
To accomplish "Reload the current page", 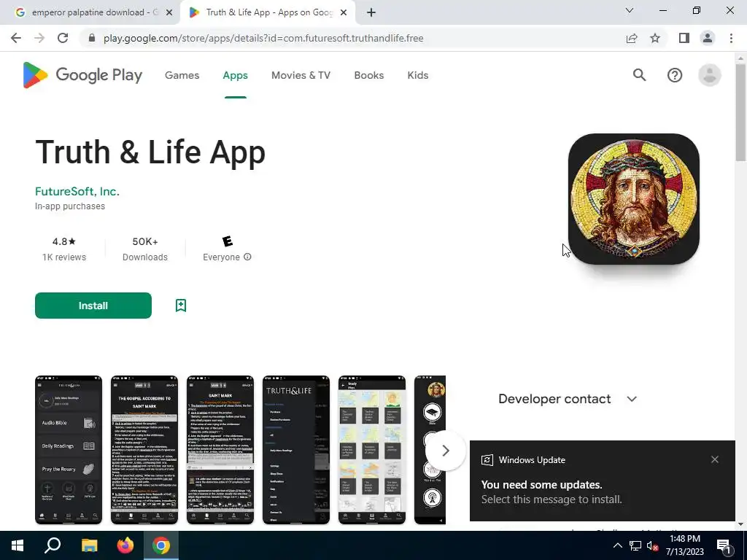I will tap(63, 38).
